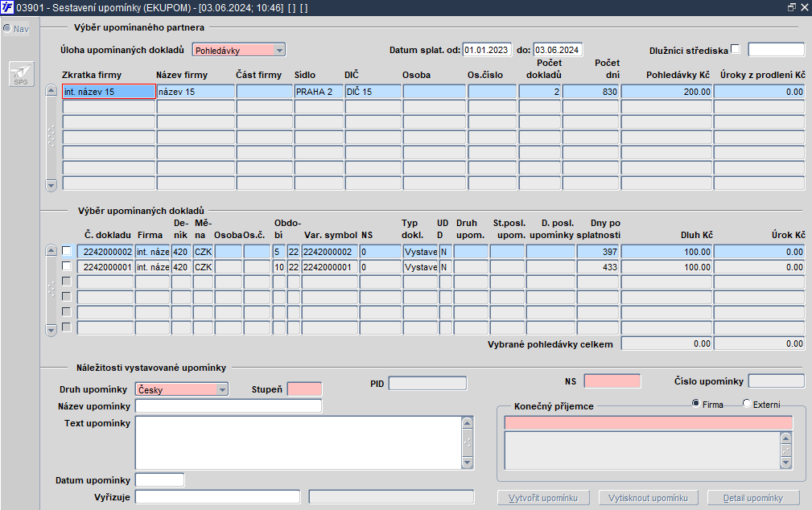
Task: Click partner list scroll up arrow
Action: pyautogui.click(x=51, y=91)
